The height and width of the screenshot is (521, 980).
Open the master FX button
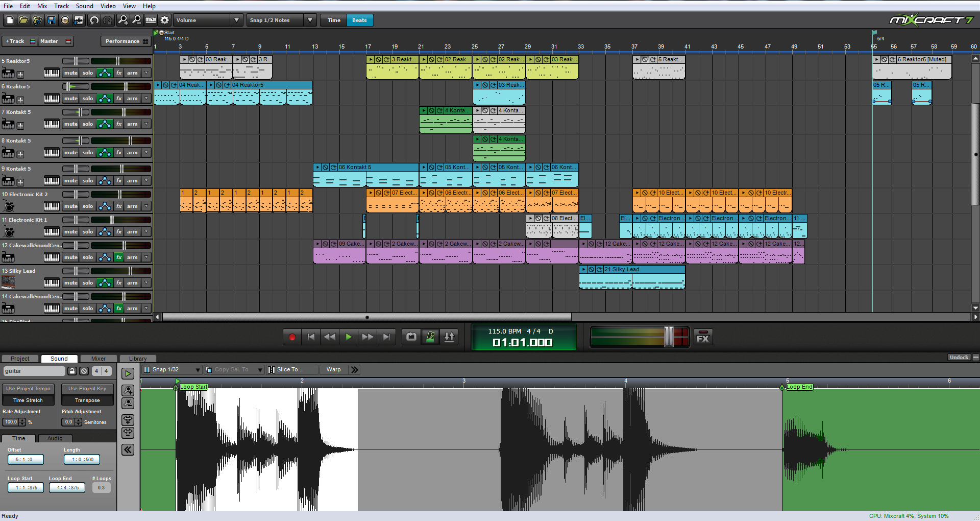point(703,338)
